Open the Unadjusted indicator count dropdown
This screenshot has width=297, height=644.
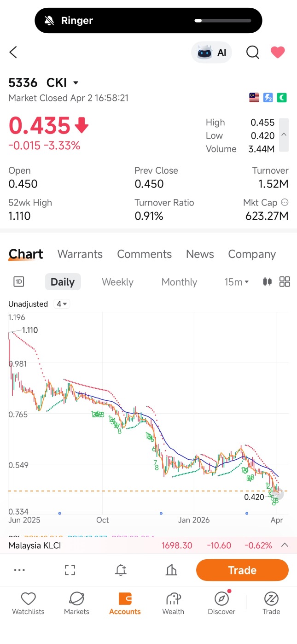tap(62, 304)
